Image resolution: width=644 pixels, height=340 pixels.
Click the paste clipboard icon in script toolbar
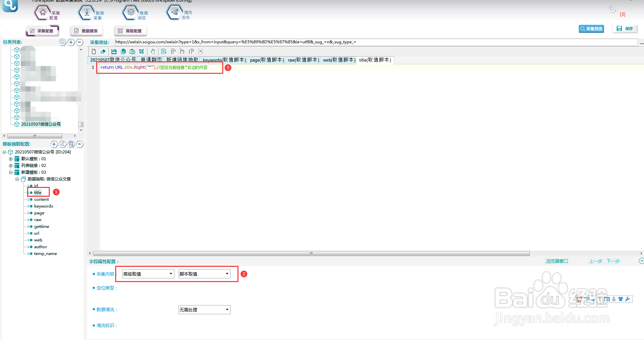132,51
